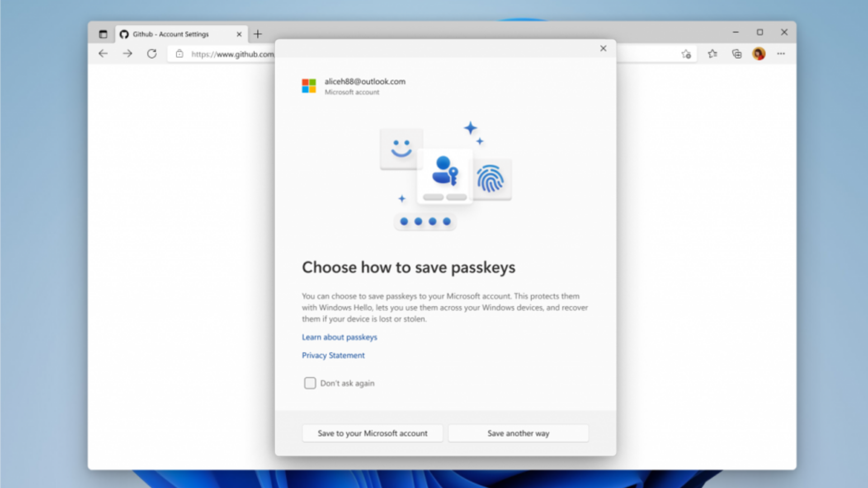
Task: Minimize the browser window
Action: click(x=736, y=32)
